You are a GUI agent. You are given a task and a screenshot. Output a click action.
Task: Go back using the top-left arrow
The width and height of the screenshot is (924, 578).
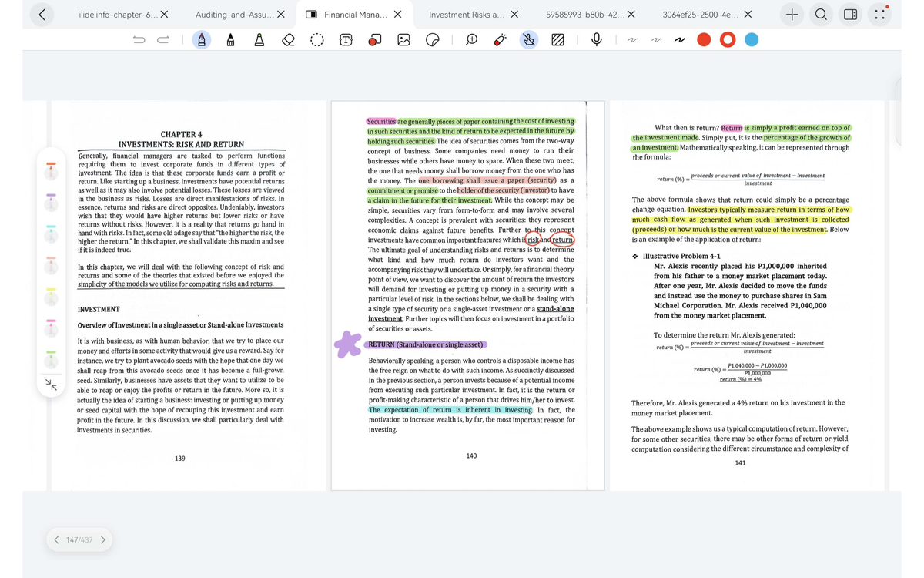point(42,14)
